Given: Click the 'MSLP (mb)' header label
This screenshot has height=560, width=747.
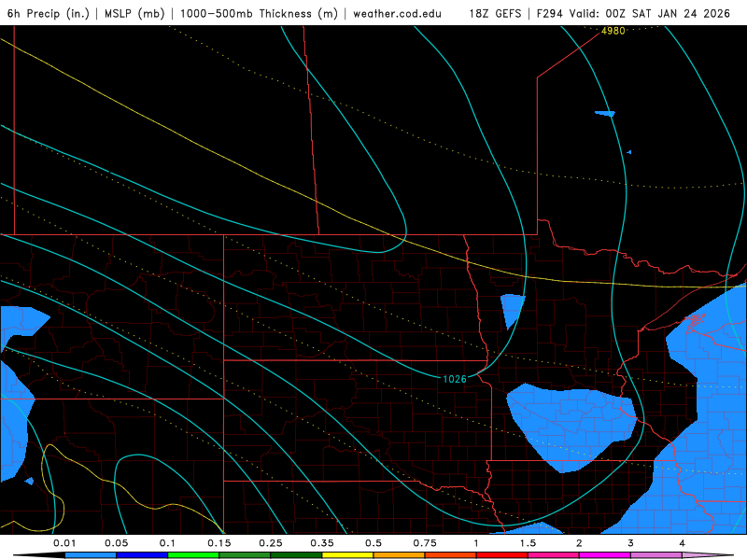Looking at the screenshot, I should 134,13.
